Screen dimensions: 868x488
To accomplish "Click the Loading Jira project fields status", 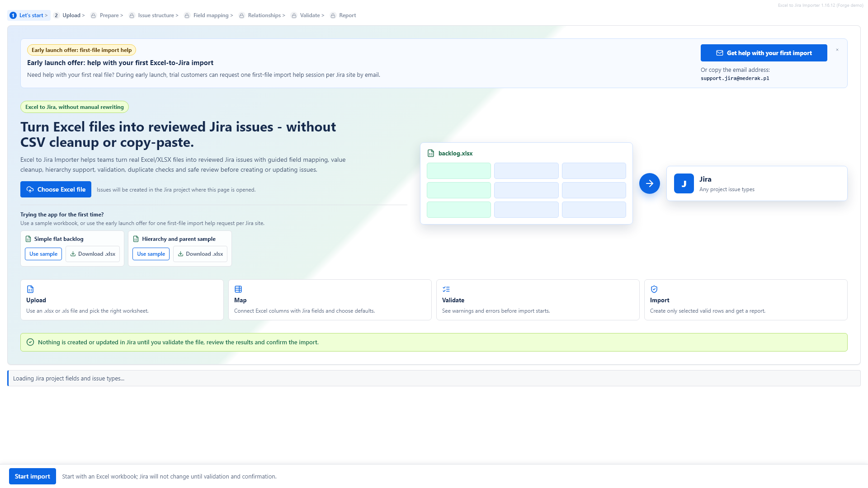I will pos(434,378).
